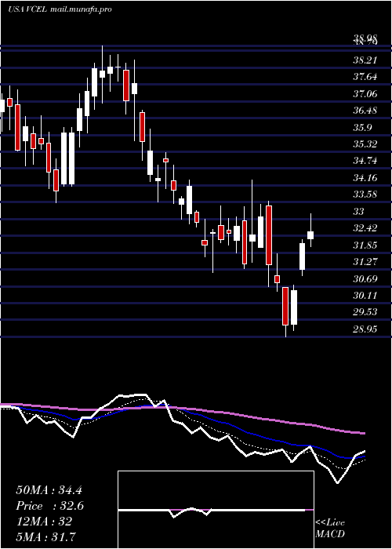
Task: Click the 33 price axis label
Action: tap(359, 212)
